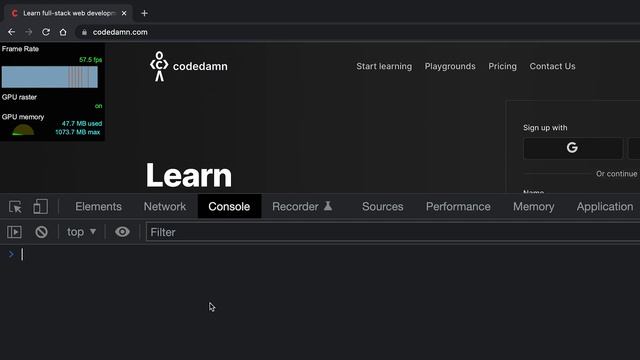
Task: Open the Pricing link
Action: pyautogui.click(x=502, y=66)
